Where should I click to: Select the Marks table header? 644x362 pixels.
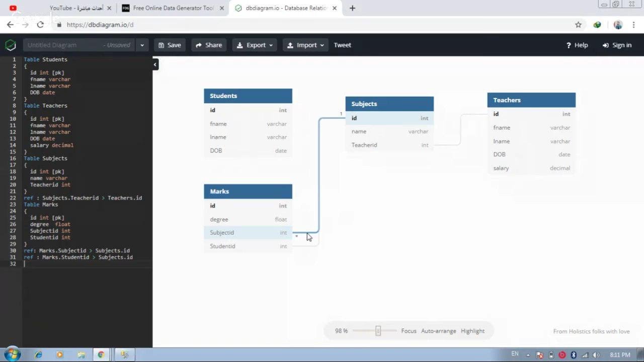248,191
